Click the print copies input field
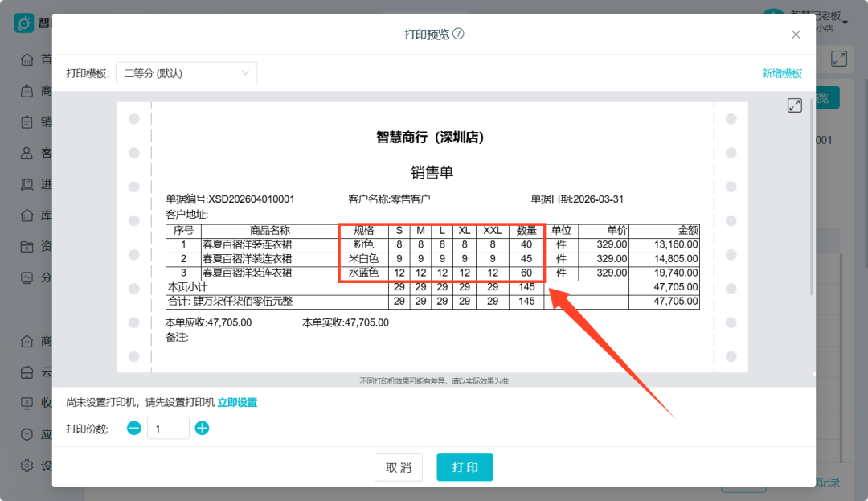The width and height of the screenshot is (868, 501). 168,429
